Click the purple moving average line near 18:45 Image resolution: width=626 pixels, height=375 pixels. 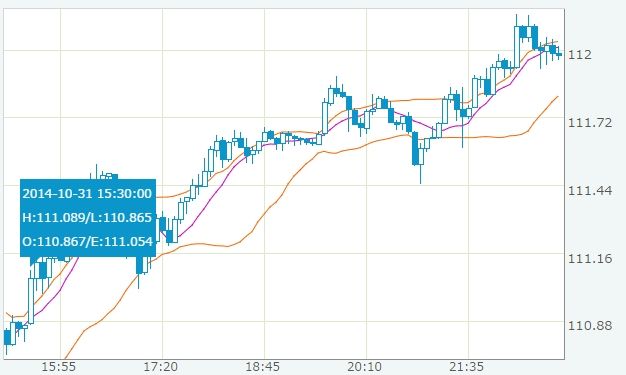[265, 144]
